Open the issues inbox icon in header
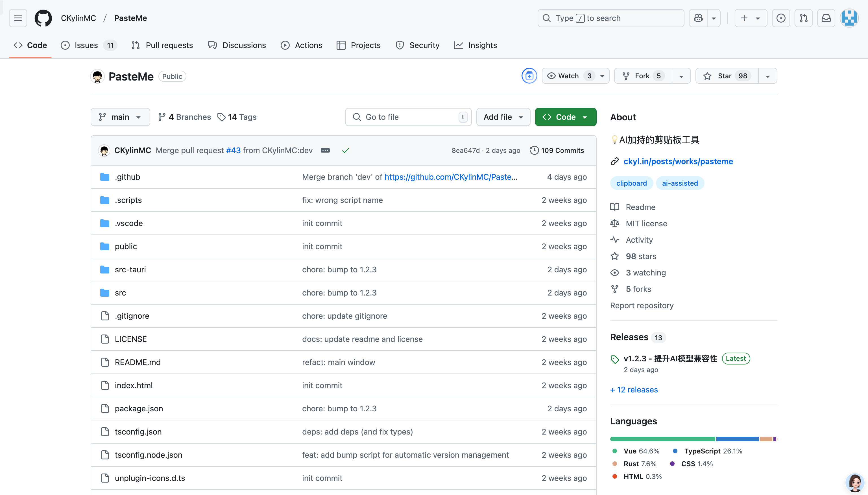This screenshot has height=495, width=868. [781, 18]
